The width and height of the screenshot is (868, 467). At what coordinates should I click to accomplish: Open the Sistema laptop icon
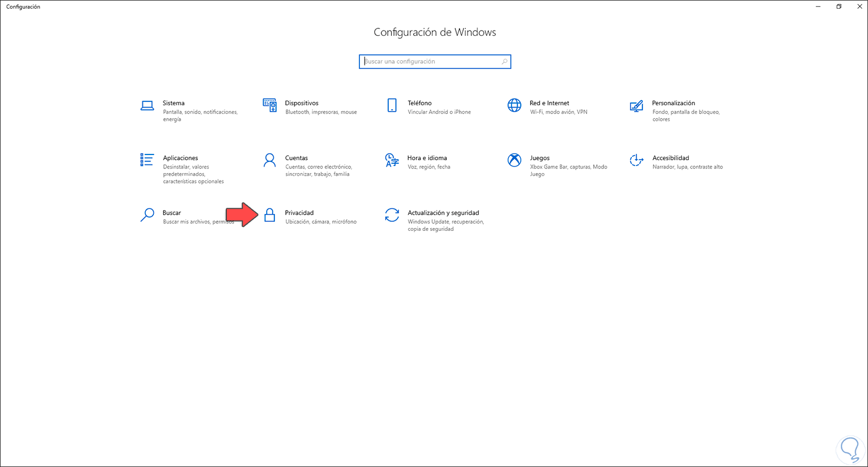(x=147, y=105)
